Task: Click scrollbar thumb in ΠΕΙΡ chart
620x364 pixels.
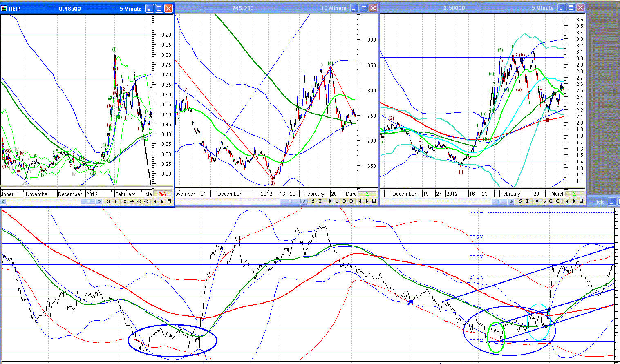Action: 89,201
